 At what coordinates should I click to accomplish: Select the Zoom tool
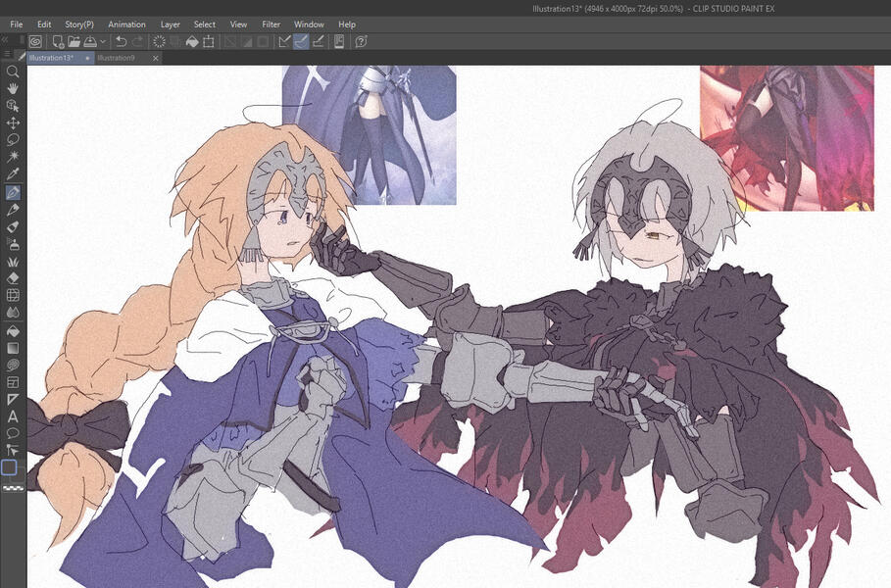click(13, 71)
